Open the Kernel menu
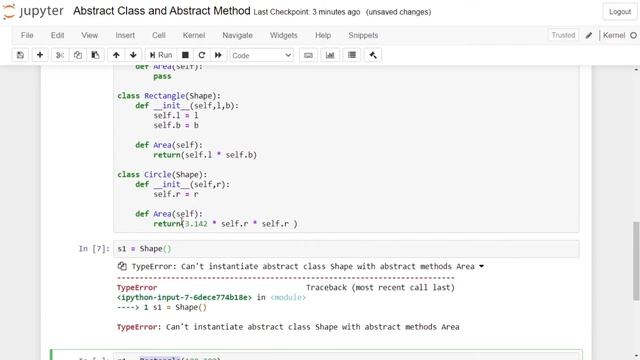Screen dimensions: 640x360 click(194, 36)
